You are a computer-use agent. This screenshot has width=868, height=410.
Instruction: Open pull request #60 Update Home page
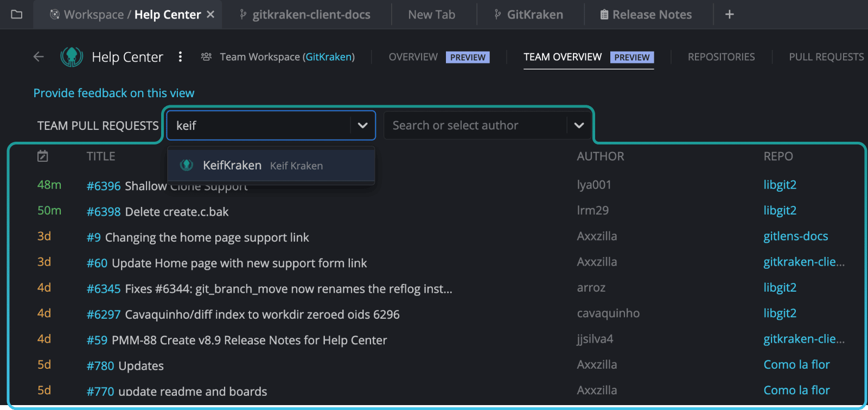[227, 263]
